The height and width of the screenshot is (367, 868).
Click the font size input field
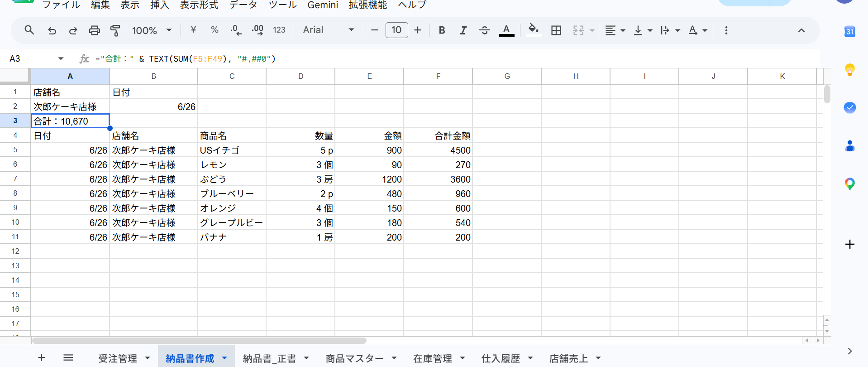(396, 30)
